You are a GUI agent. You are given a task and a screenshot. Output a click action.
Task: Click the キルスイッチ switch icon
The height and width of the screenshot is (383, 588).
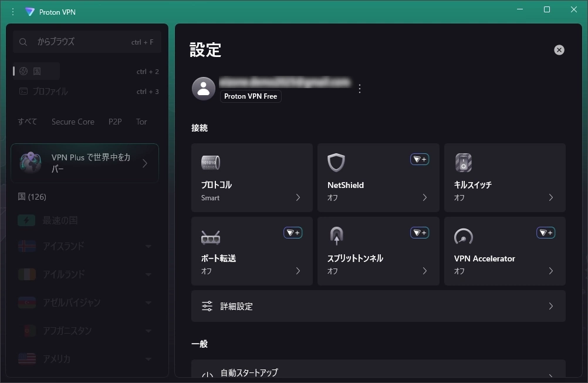click(x=463, y=163)
